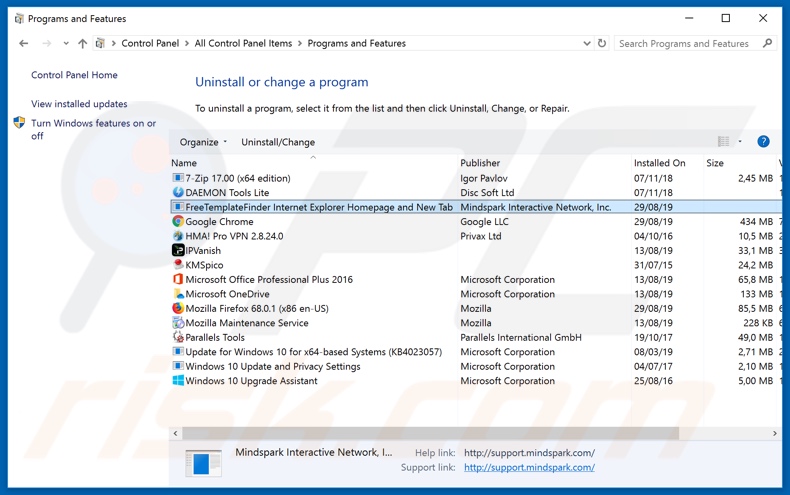790x495 pixels.
Task: Click the details pane program thumbnail
Action: point(203,462)
